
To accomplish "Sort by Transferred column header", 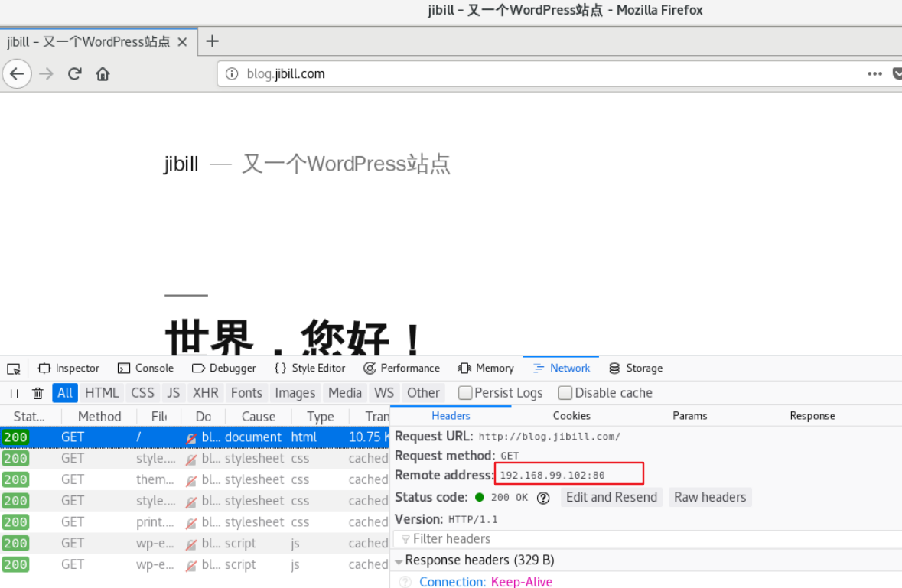I will click(370, 417).
